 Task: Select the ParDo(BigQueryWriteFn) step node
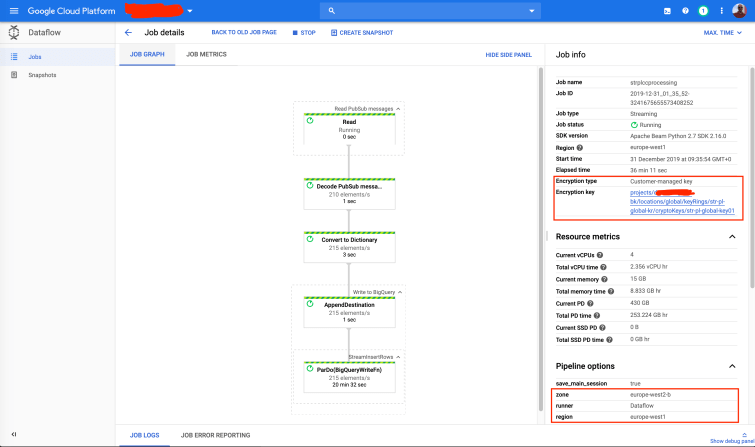[x=349, y=377]
